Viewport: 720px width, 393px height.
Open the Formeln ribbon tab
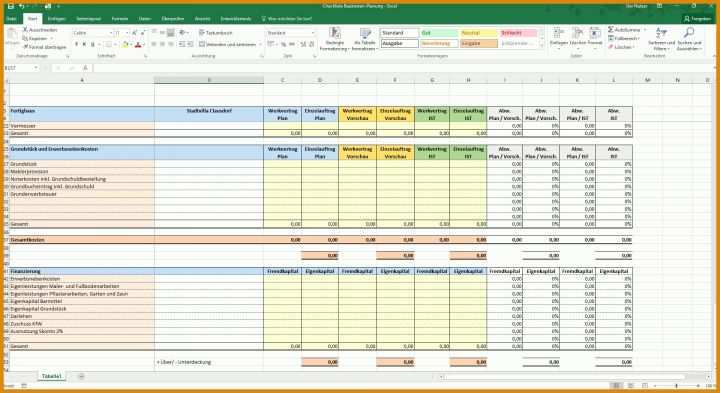point(120,19)
